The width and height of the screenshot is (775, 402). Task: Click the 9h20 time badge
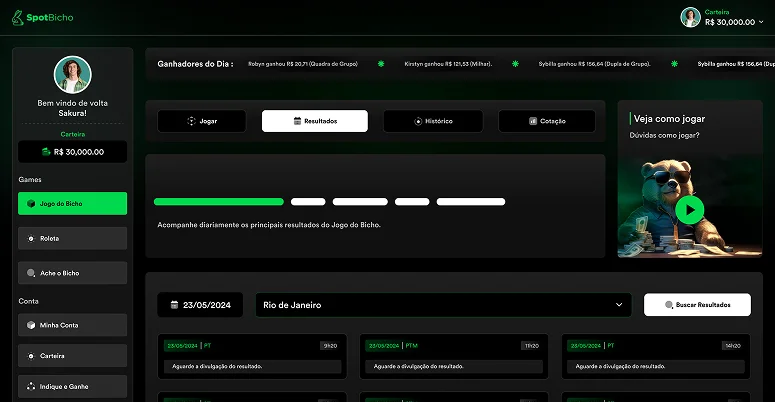330,346
